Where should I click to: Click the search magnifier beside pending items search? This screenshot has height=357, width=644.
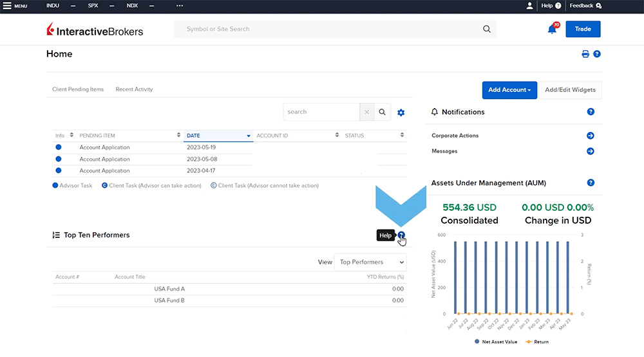[383, 112]
